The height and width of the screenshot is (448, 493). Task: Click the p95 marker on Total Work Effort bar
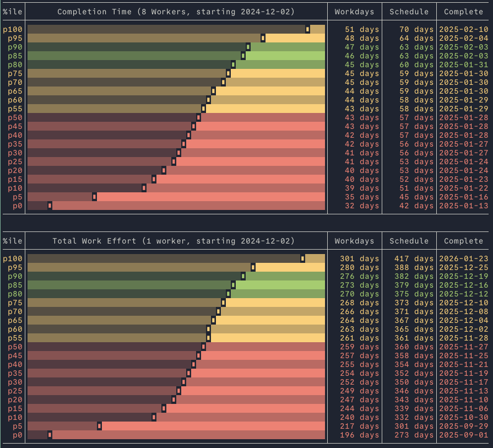(253, 267)
